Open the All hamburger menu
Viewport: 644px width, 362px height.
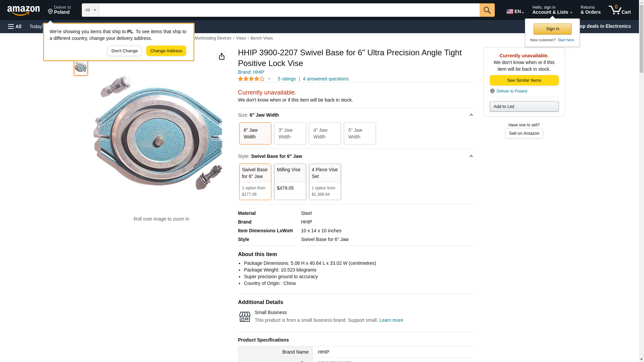[x=15, y=26]
